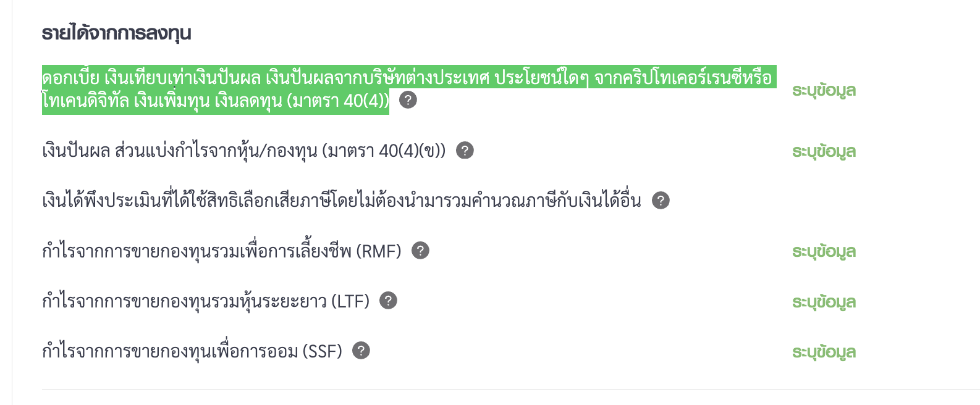Show help for LTF fund profit
The height and width of the screenshot is (405, 980).
(388, 301)
